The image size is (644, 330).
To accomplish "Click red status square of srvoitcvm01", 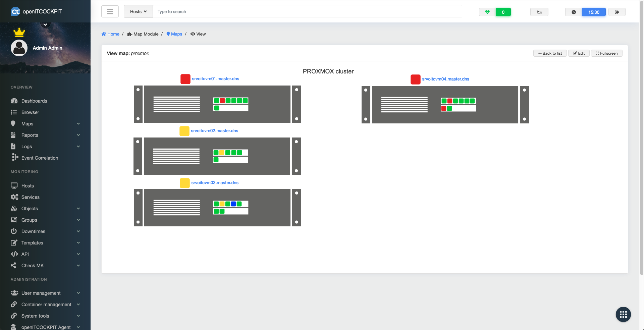I will click(x=185, y=79).
